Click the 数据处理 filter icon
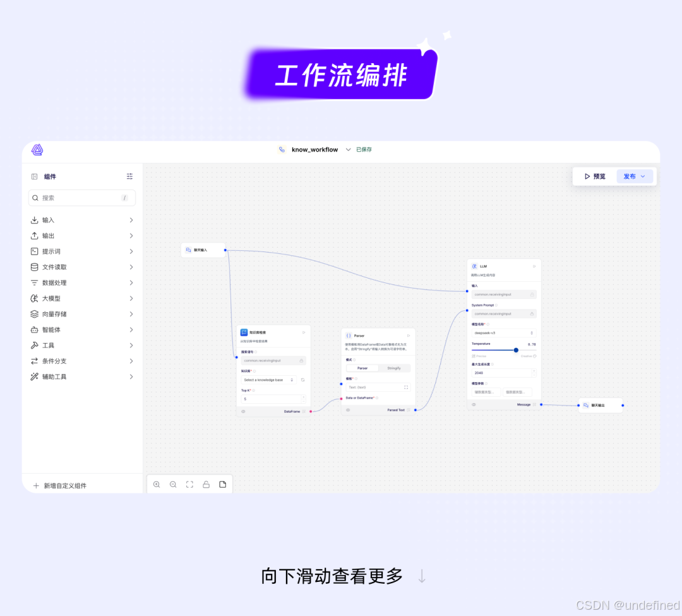This screenshot has width=682, height=616. point(34,283)
